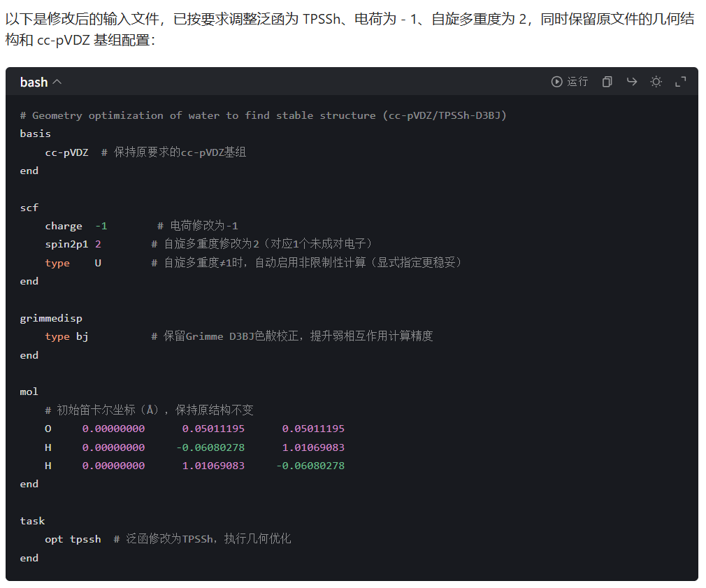Click the 'type bj' line under grimmedisp
Image resolution: width=706 pixels, height=588 pixels.
[x=66, y=336]
